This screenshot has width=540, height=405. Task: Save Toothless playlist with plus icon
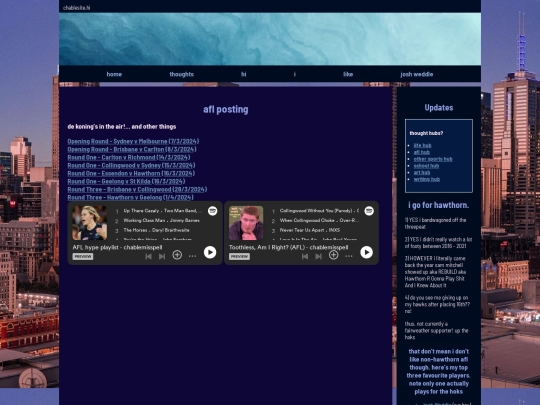tap(333, 255)
